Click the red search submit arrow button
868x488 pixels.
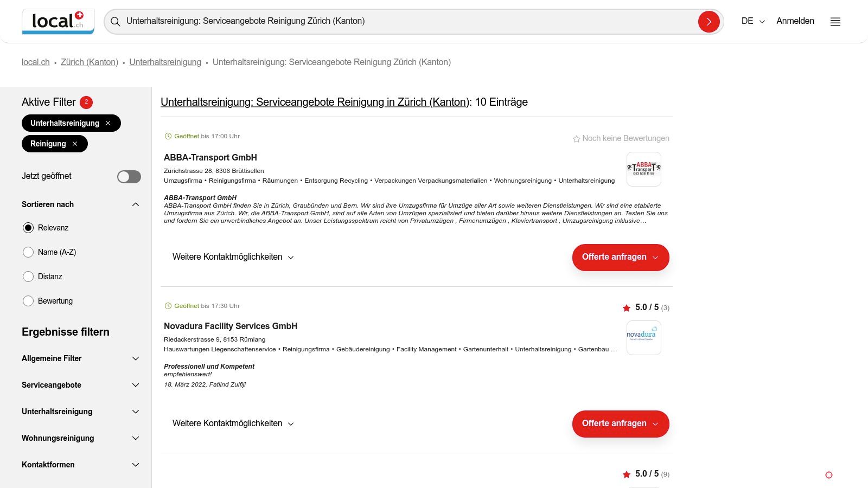click(709, 22)
